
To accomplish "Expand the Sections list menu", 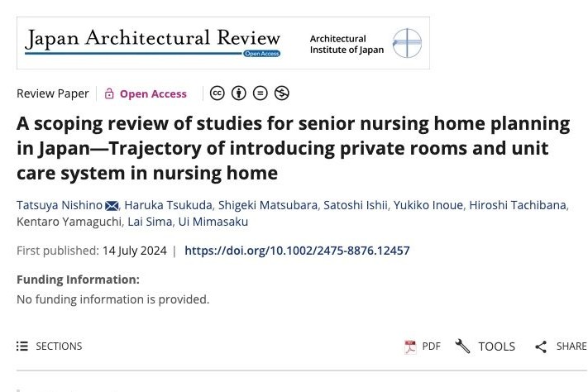I will 50,347.
